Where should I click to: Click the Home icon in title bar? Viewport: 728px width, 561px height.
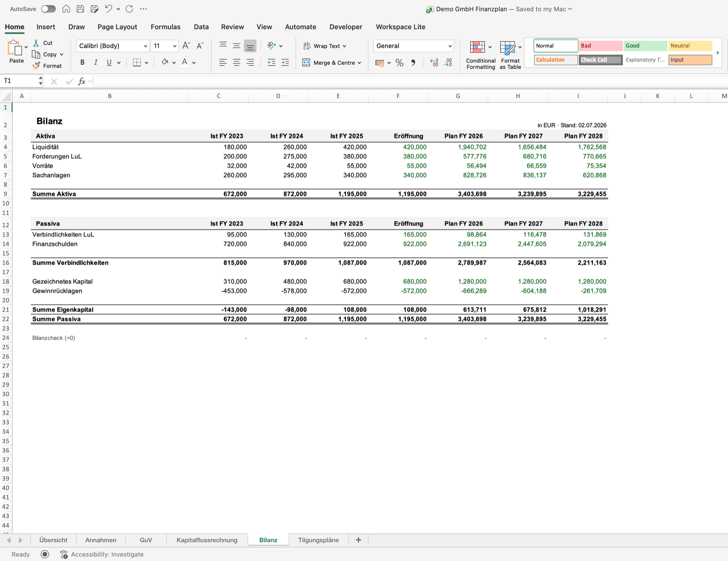(x=66, y=9)
